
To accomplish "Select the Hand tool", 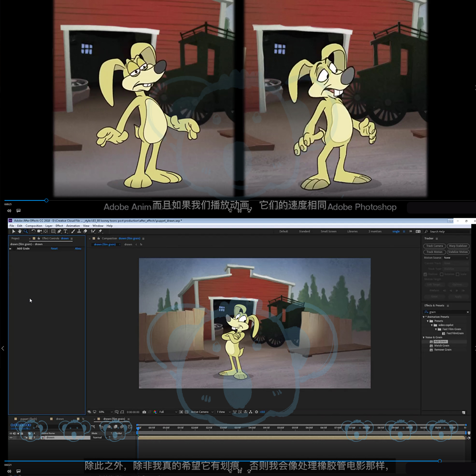I will (20, 231).
